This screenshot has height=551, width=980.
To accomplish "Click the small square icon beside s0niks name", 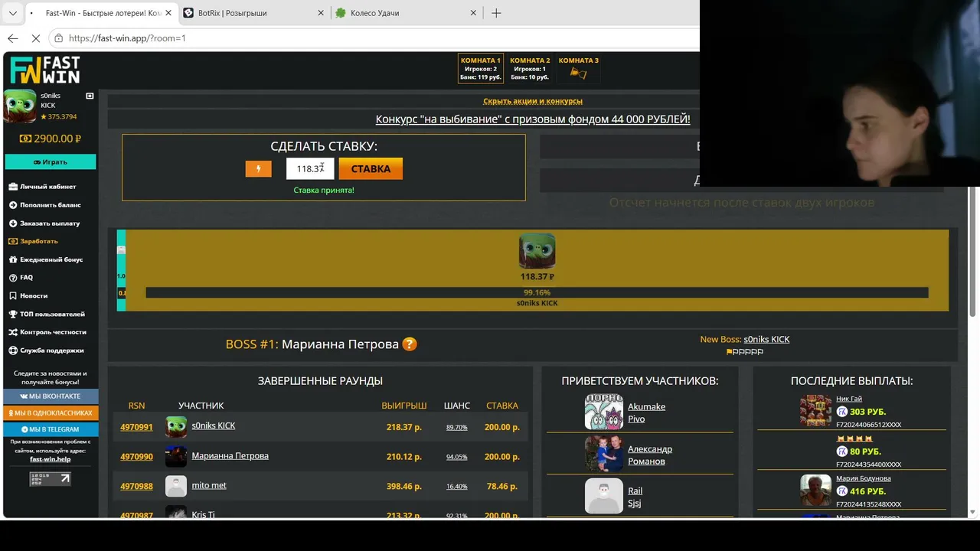I will pos(90,96).
